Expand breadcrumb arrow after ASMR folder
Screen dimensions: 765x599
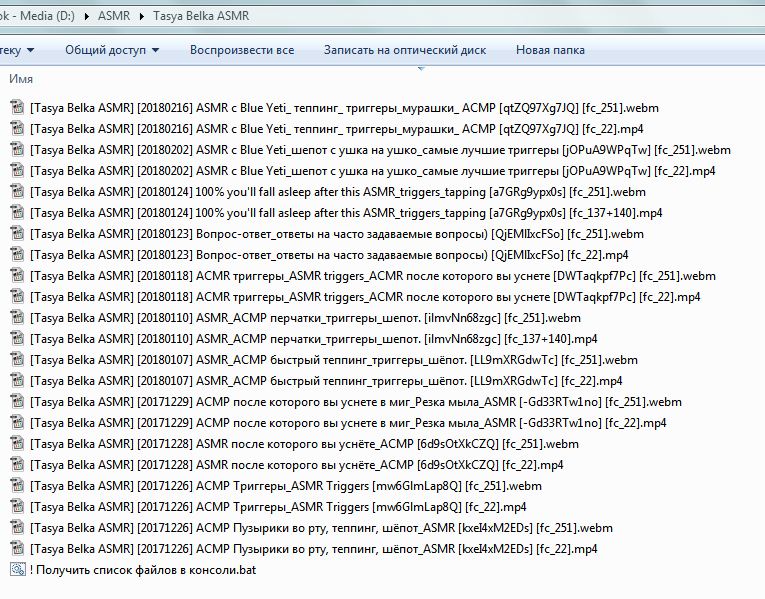point(142,16)
